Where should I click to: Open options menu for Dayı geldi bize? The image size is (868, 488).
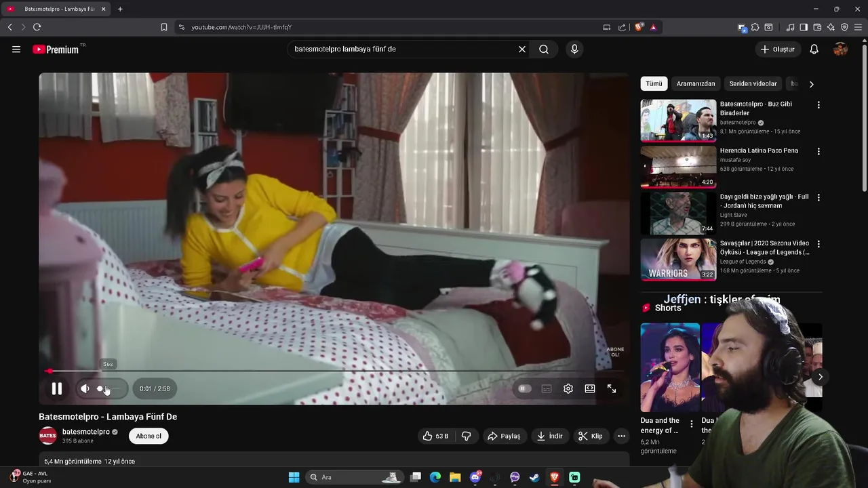(x=818, y=197)
